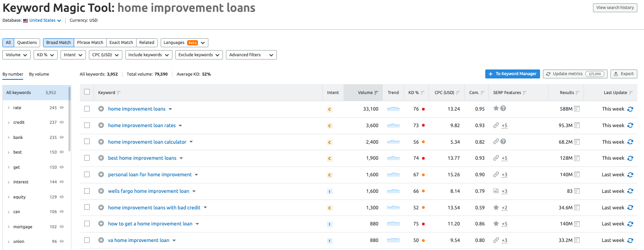Screen dimensions: 644x250
Task: Switch to the Phrase Match tab
Action: click(x=90, y=43)
